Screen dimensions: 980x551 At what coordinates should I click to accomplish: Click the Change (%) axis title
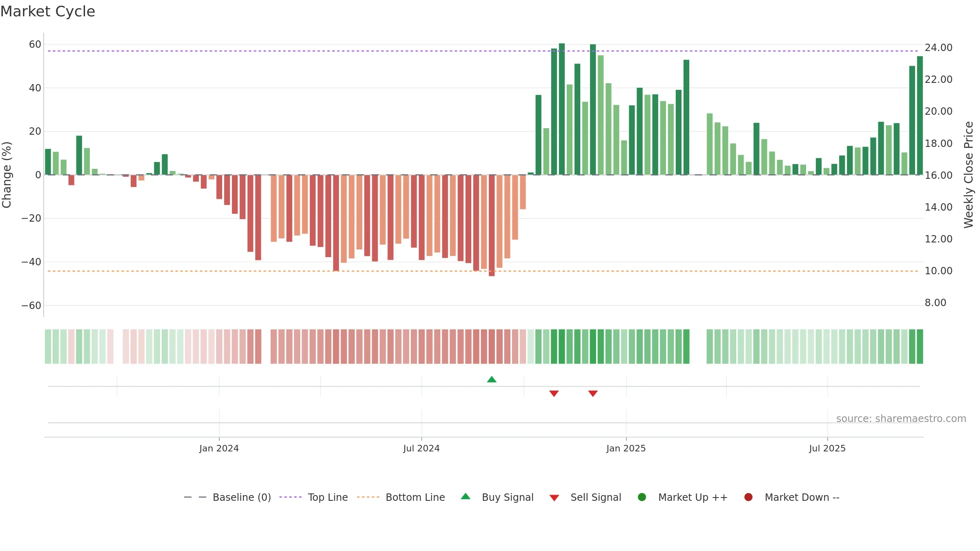(7, 175)
